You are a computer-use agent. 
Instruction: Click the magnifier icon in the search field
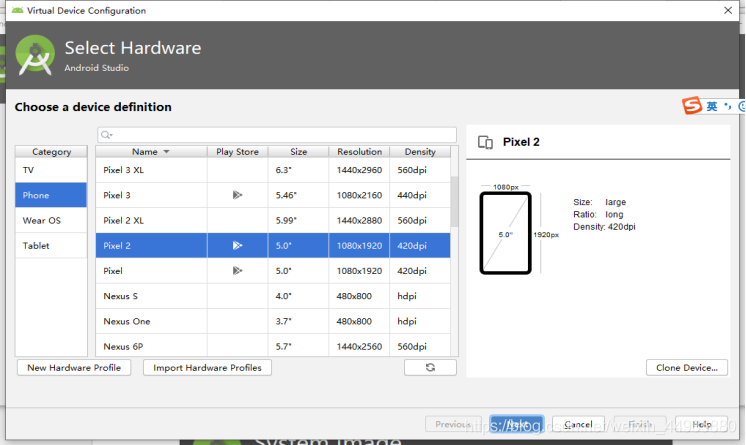click(107, 135)
